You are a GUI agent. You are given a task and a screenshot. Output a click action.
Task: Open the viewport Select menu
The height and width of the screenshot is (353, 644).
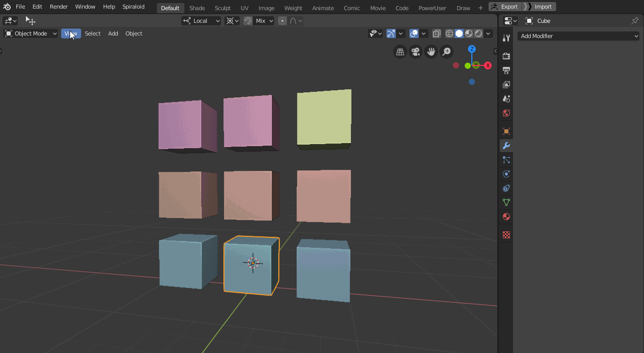point(92,33)
